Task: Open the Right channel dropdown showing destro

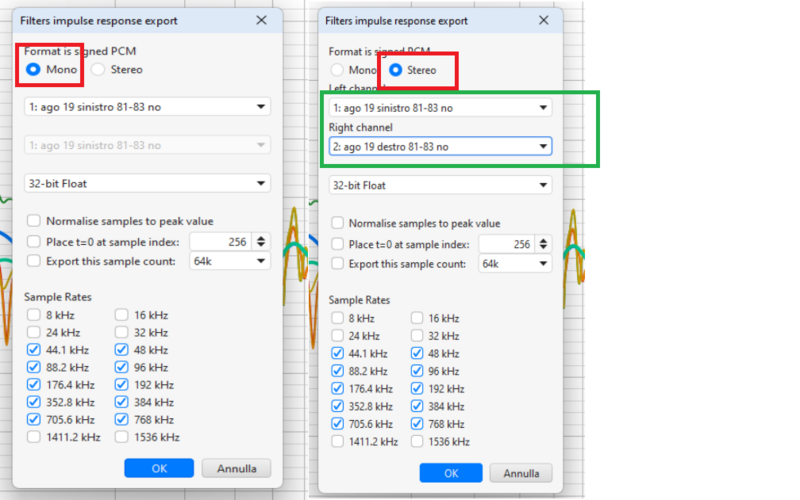Action: pyautogui.click(x=440, y=147)
